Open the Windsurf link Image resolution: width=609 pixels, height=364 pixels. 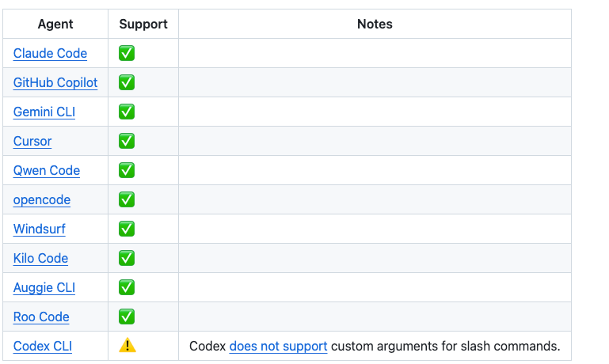click(x=40, y=229)
